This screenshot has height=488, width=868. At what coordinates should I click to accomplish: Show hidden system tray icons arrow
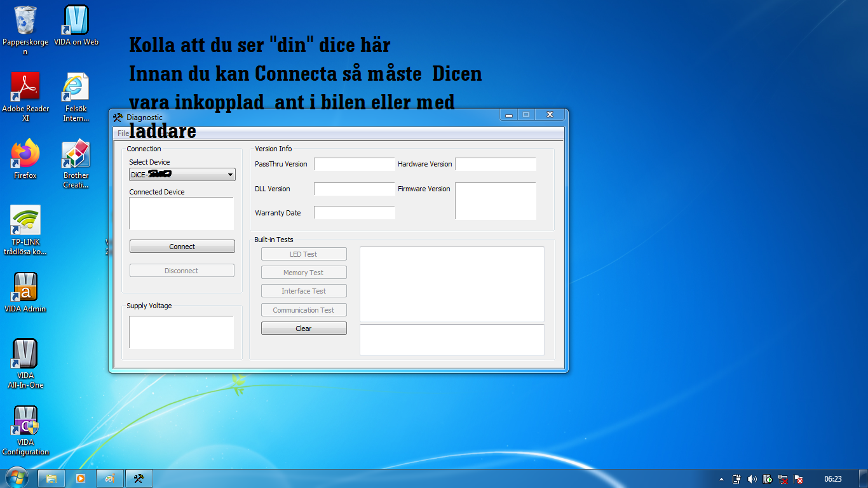721,479
